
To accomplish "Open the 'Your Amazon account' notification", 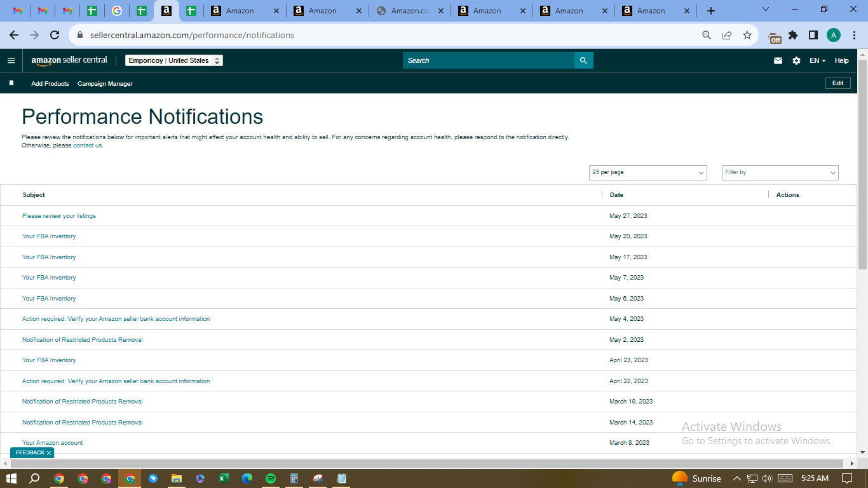I will pyautogui.click(x=53, y=443).
